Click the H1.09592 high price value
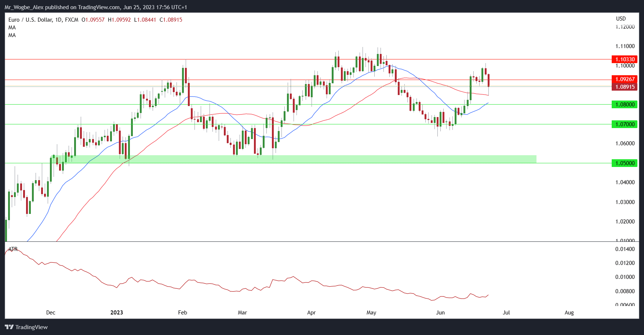The image size is (644, 335). [x=119, y=20]
